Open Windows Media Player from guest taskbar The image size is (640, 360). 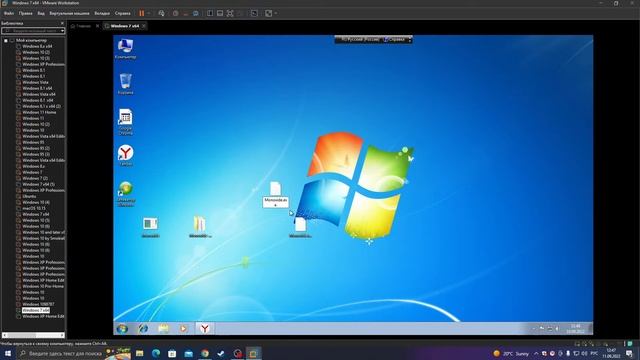[183, 329]
